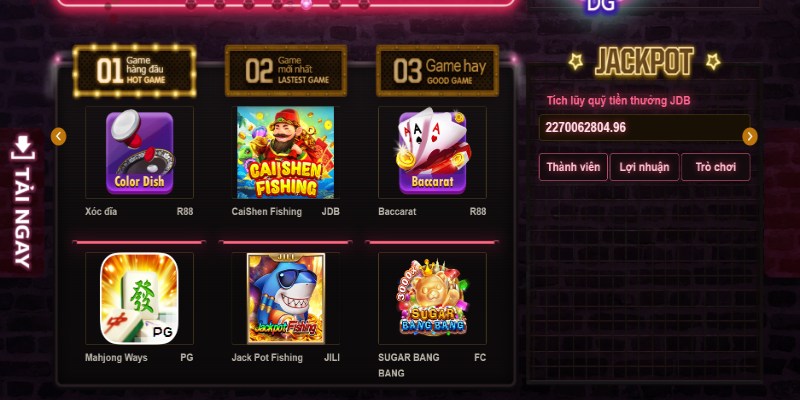Launch the CaiShen Fishing game icon

click(x=285, y=153)
